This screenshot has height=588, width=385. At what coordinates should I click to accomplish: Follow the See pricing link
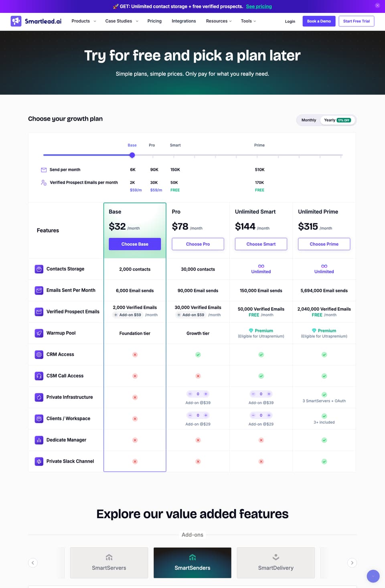point(259,6)
